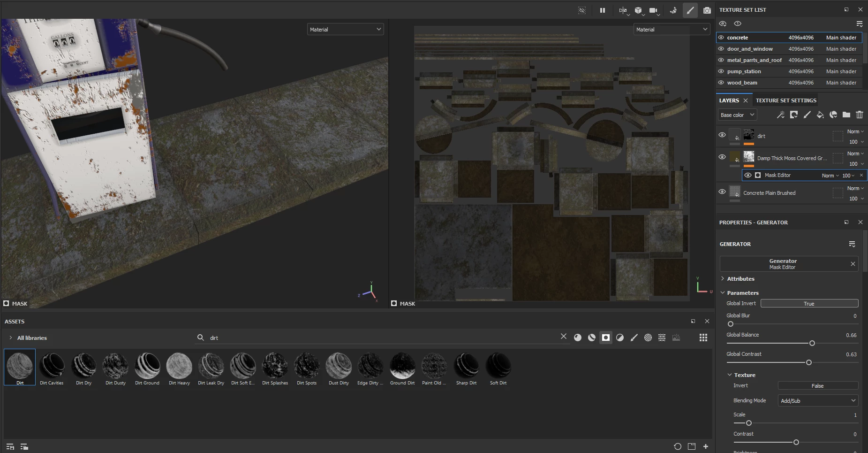Hide the Concrete Plain Brushed layer

tap(722, 192)
